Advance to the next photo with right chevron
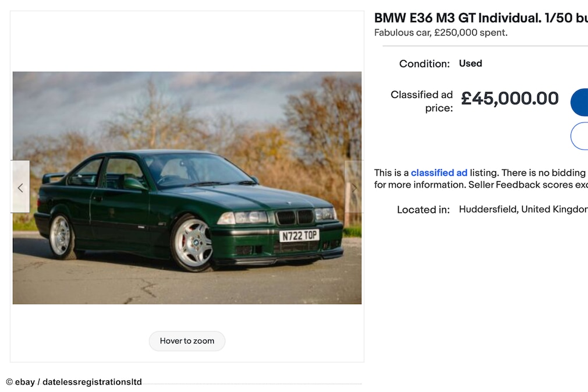This screenshot has width=588, height=392. (353, 187)
